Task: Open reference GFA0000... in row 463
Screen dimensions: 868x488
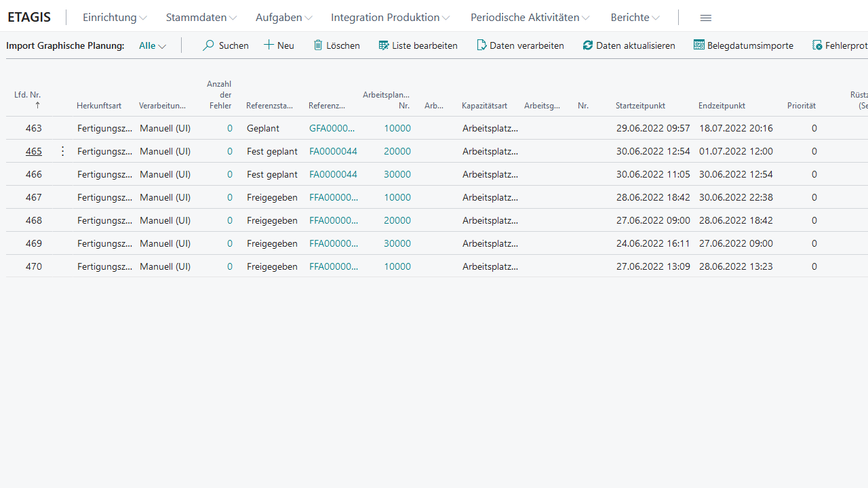Action: 332,128
